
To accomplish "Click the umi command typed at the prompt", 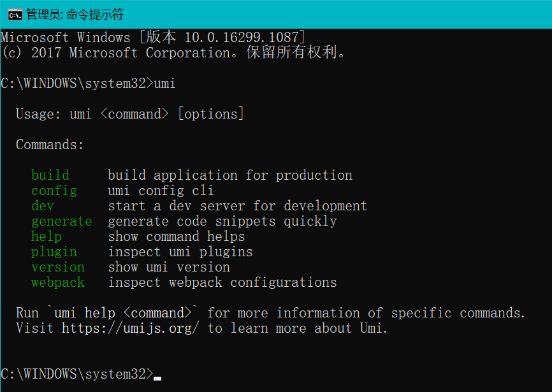I will click(166, 83).
